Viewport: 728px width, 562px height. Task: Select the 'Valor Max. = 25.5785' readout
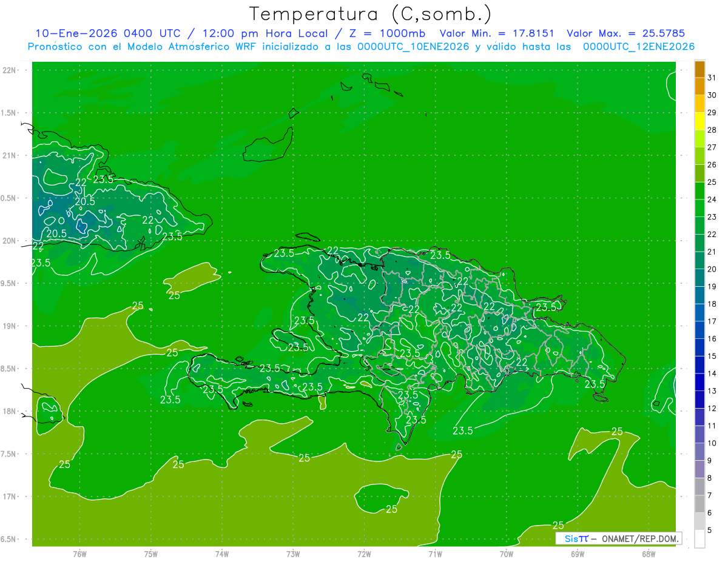coord(625,33)
